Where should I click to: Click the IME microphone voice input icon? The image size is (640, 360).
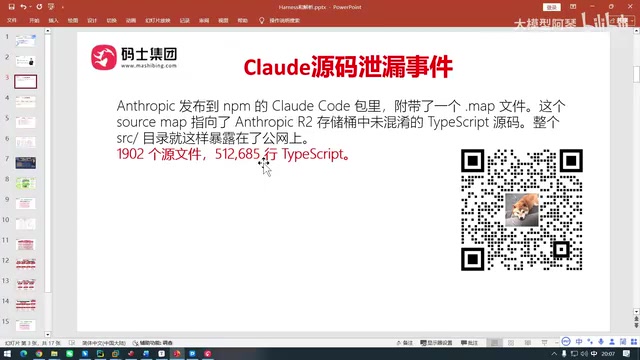pyautogui.click(x=601, y=342)
